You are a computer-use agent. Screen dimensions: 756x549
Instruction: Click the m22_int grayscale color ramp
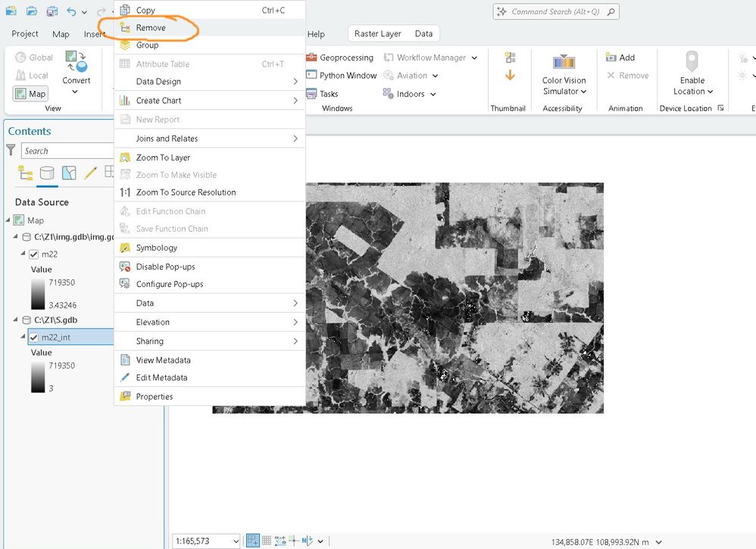coord(38,377)
